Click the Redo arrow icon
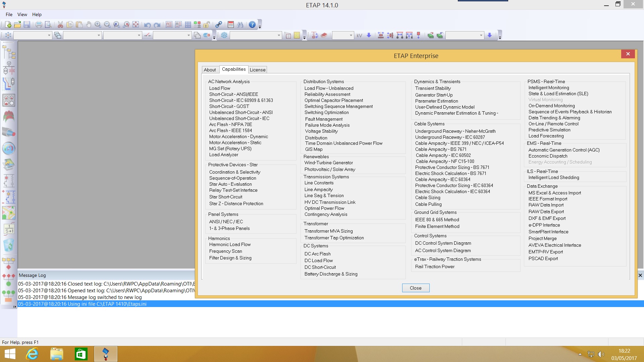This screenshot has width=644, height=362. point(157,24)
